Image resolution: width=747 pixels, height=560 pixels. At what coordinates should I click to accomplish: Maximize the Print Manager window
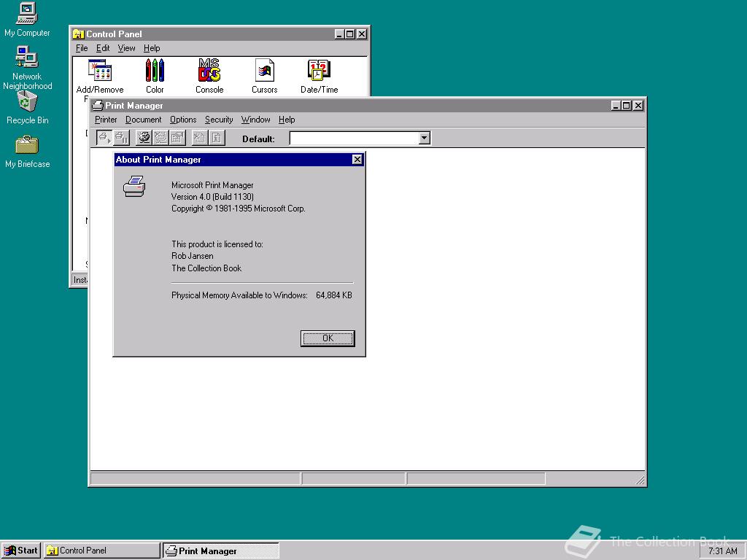pyautogui.click(x=627, y=106)
